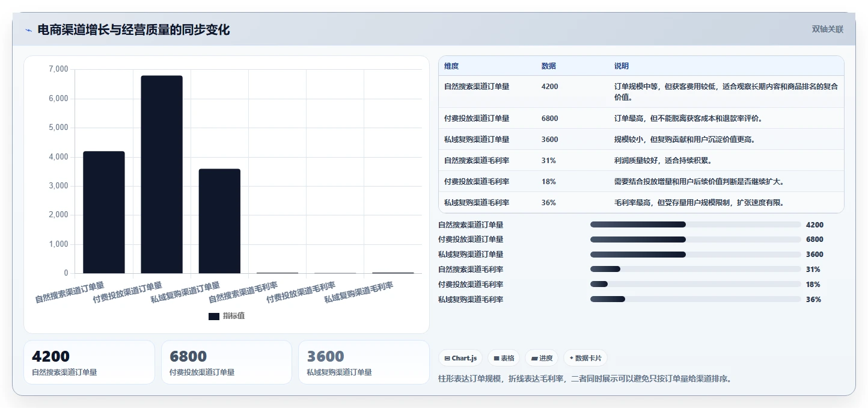Click the 指标值 legend color box
Screen dimensions: 868x408
[x=214, y=316]
